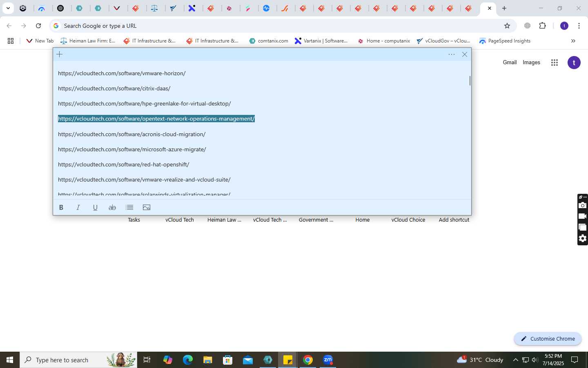Click the vmware-horizon URL line
This screenshot has width=588, height=368.
click(x=122, y=73)
